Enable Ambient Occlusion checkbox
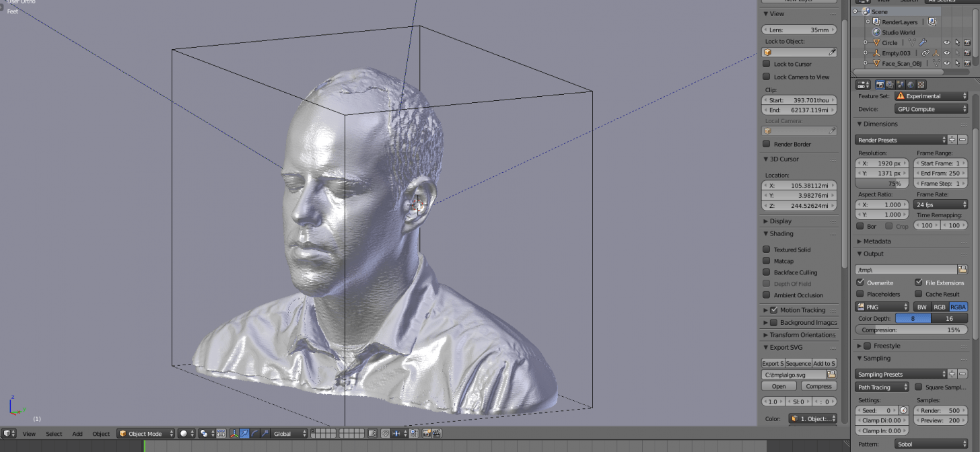Viewport: 980px width, 452px height. pyautogui.click(x=766, y=295)
